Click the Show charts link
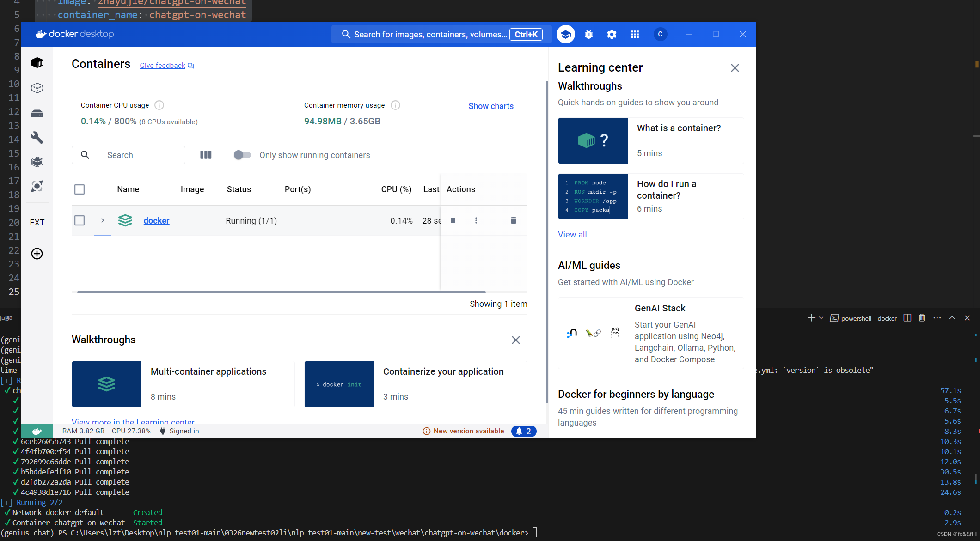Viewport: 980px width, 541px height. pyautogui.click(x=491, y=106)
